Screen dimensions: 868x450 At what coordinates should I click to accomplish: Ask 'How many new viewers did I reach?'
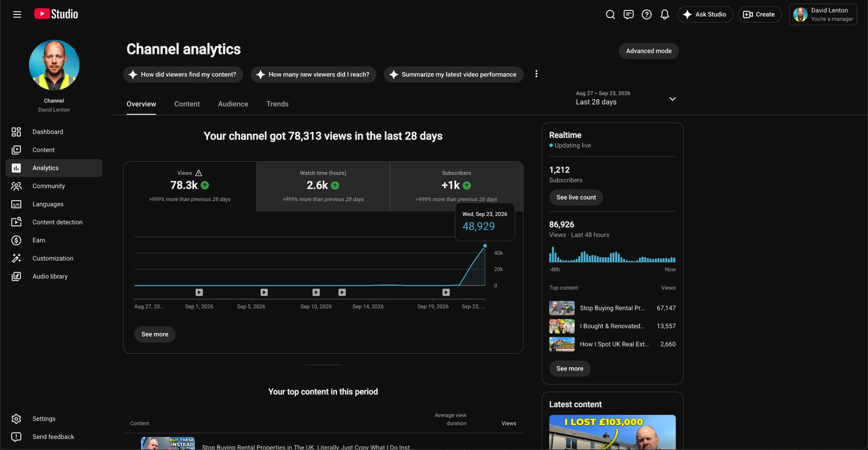click(313, 75)
